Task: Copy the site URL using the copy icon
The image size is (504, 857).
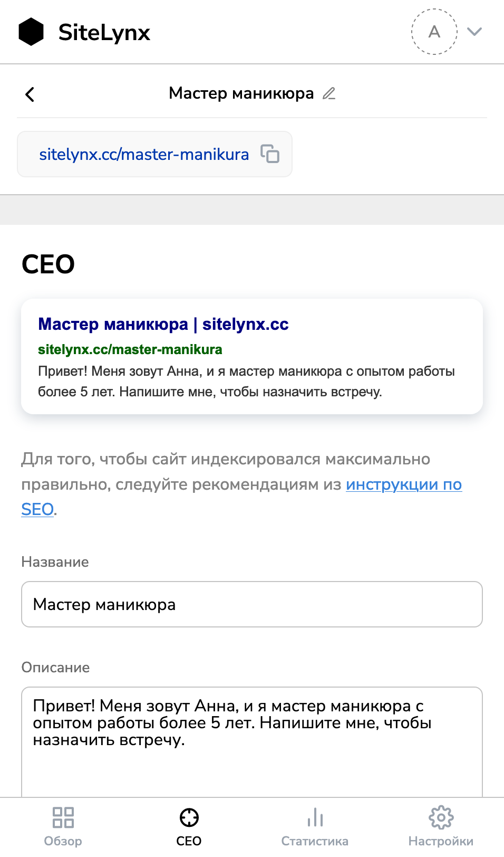Action: pyautogui.click(x=269, y=154)
